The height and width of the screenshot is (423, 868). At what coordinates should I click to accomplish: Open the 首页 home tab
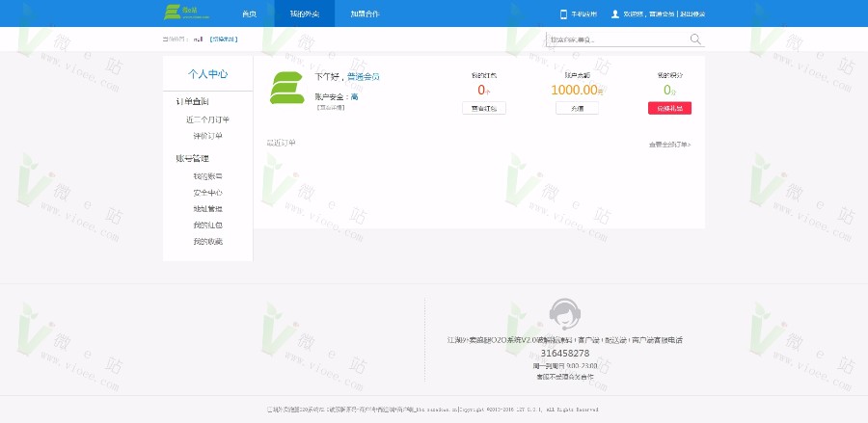[x=249, y=13]
